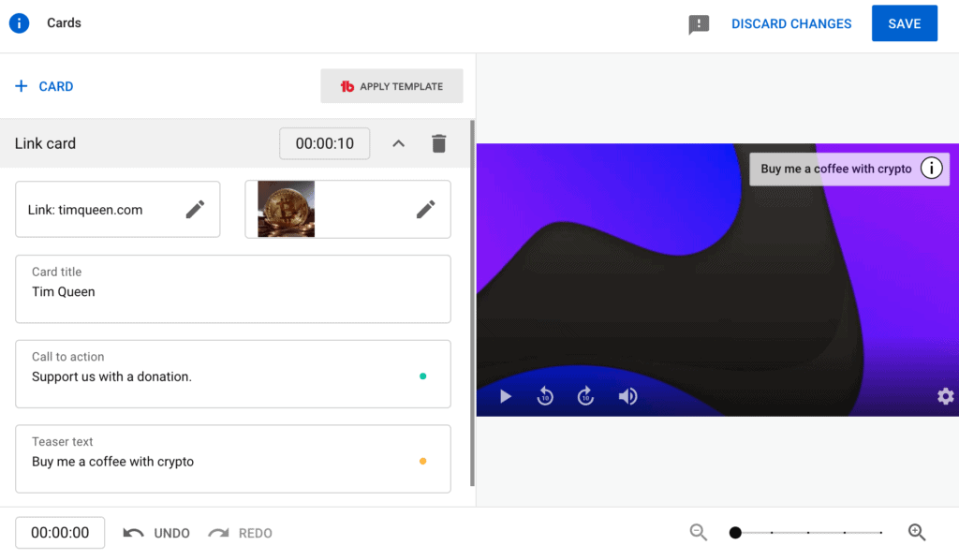The image size is (959, 560).
Task: Skip the preview forward 10 seconds
Action: 585,396
